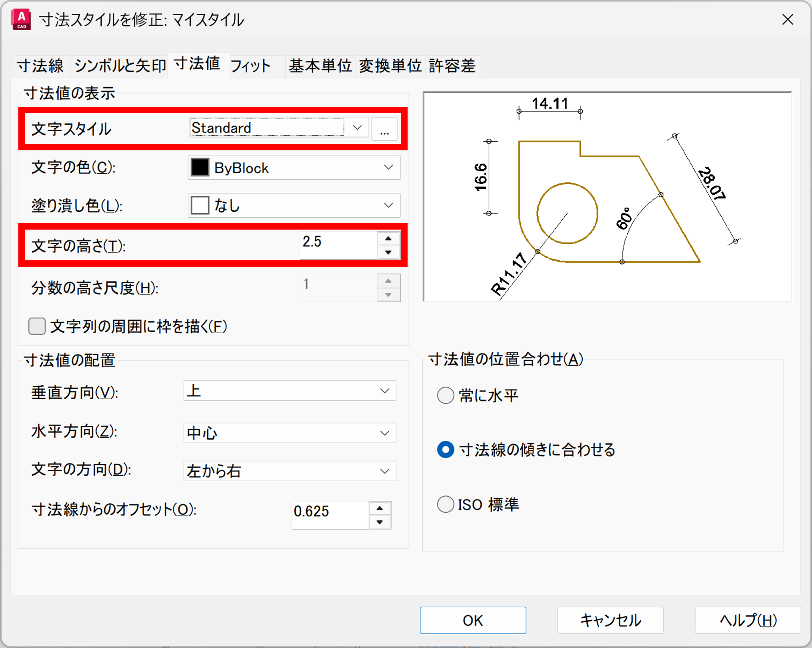Increase offset from dimension line value

(380, 508)
